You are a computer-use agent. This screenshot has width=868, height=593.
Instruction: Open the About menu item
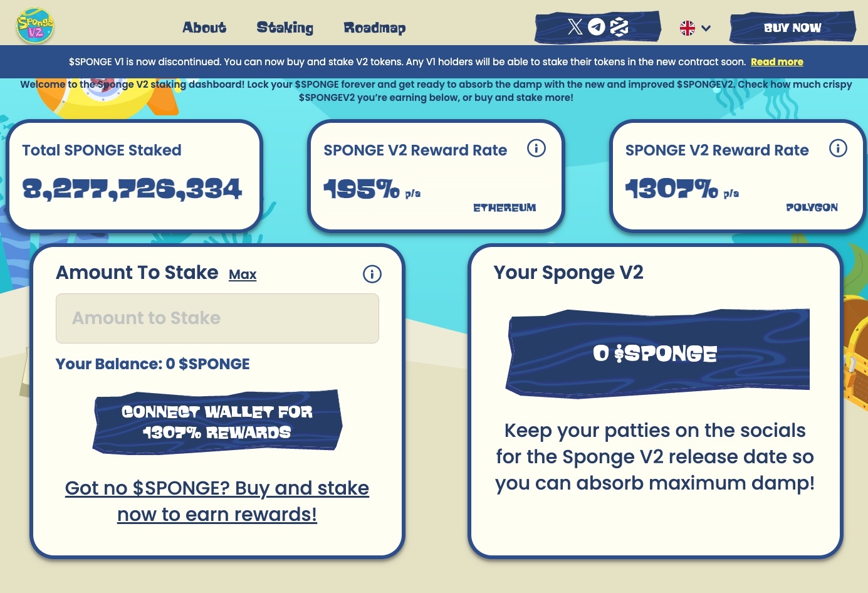(204, 28)
